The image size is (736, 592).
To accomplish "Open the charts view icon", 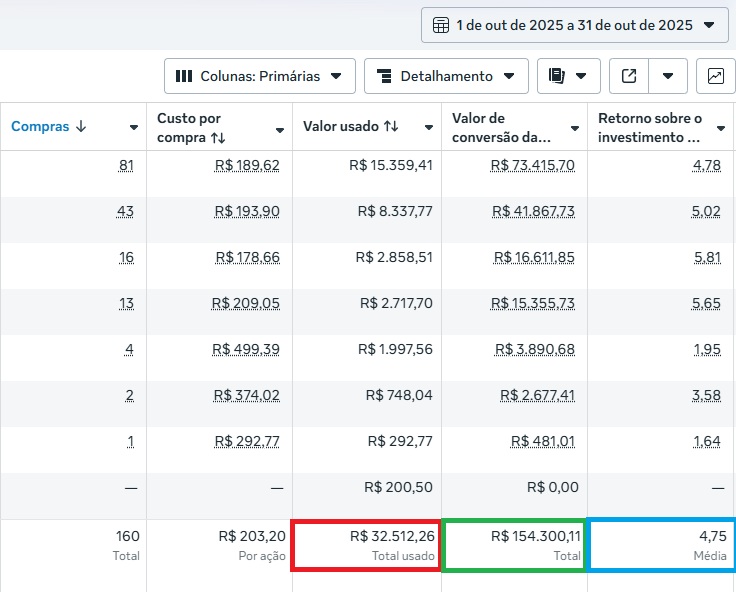I will click(x=715, y=76).
